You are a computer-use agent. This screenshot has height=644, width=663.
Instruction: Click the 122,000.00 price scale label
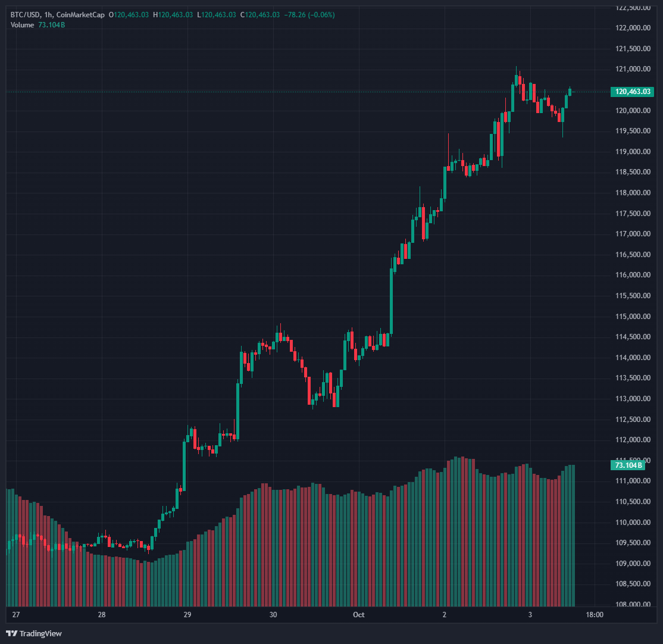pyautogui.click(x=633, y=28)
